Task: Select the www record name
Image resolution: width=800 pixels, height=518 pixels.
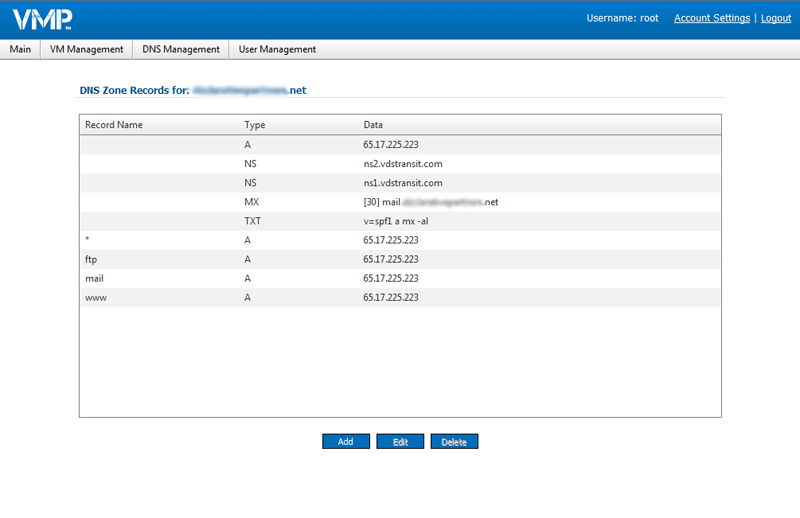Action: (96, 298)
